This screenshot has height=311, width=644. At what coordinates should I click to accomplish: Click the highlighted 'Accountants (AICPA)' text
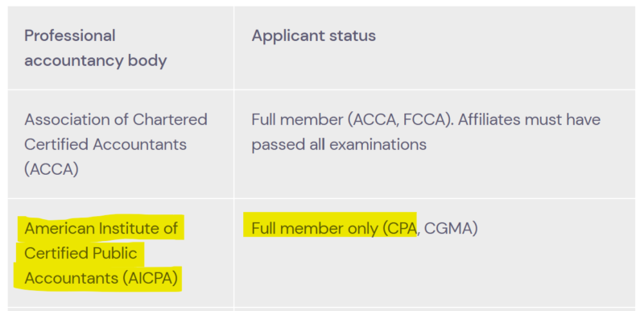click(101, 278)
